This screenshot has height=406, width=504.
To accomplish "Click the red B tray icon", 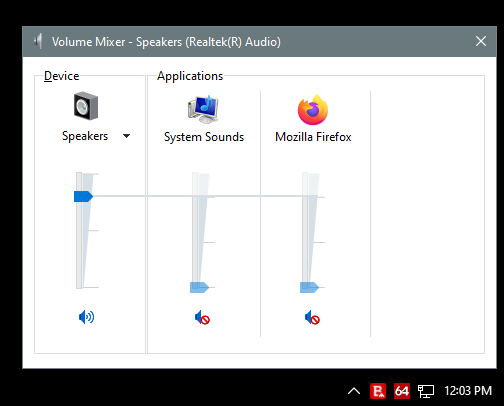I will pyautogui.click(x=378, y=391).
